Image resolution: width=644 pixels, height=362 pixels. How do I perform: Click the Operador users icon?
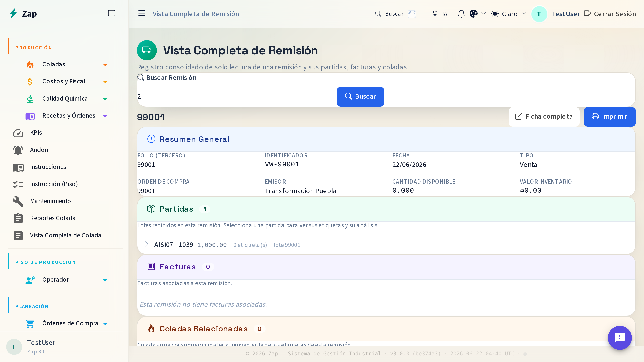30,280
